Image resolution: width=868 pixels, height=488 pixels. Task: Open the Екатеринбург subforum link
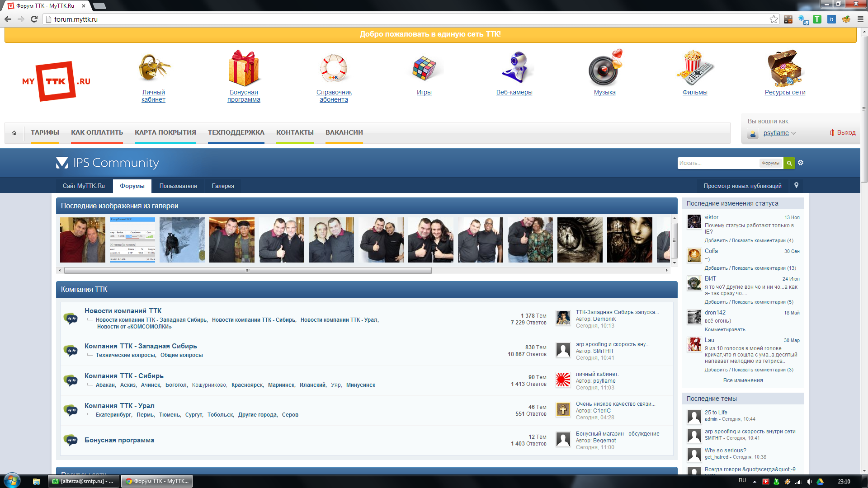[x=114, y=415]
